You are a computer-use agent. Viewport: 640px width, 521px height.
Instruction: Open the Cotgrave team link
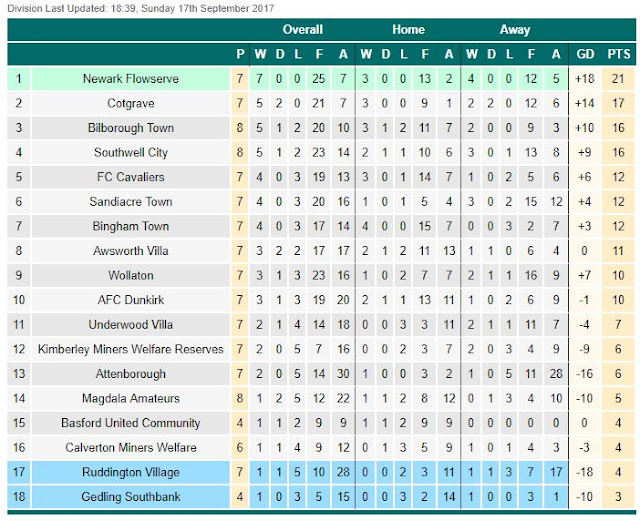[x=130, y=103]
